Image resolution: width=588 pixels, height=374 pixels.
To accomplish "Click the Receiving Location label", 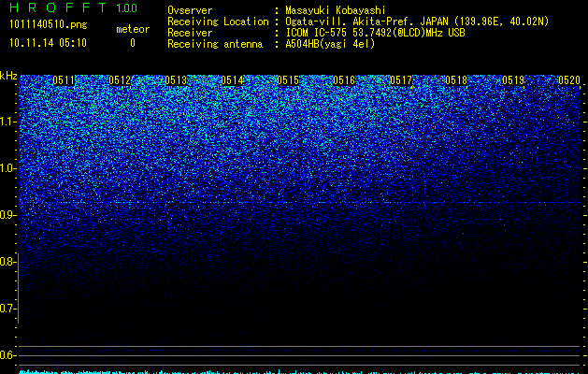I will click(x=218, y=22).
